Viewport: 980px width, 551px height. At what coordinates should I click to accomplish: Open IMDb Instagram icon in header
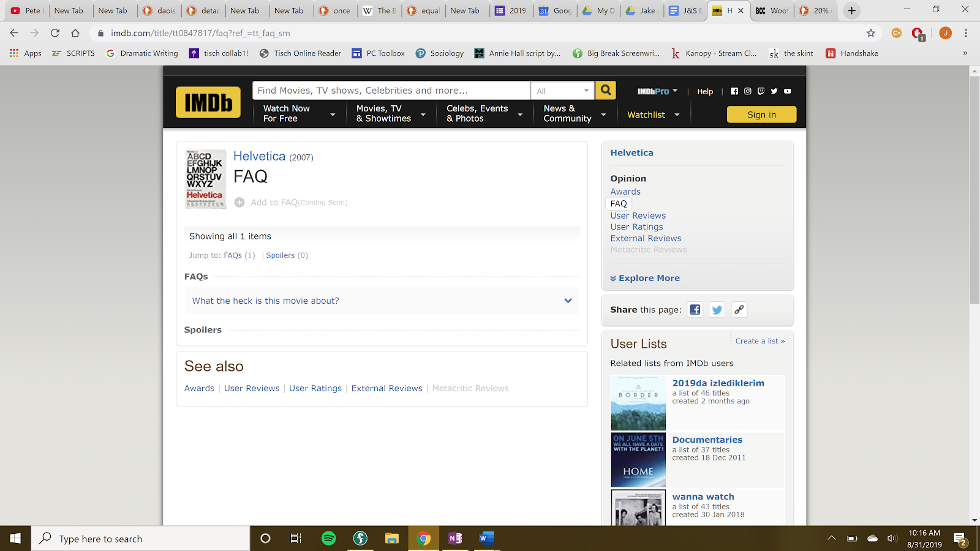748,91
